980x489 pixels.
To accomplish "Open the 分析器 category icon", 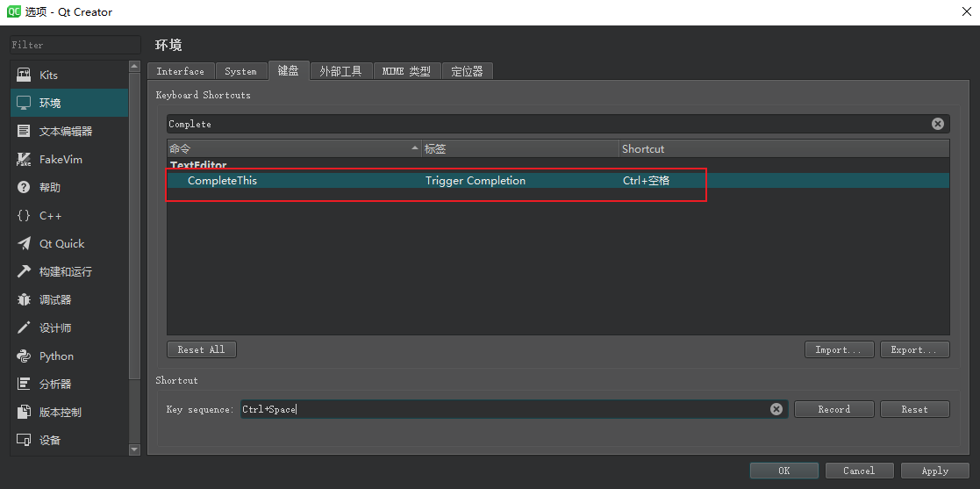I will coord(24,385).
